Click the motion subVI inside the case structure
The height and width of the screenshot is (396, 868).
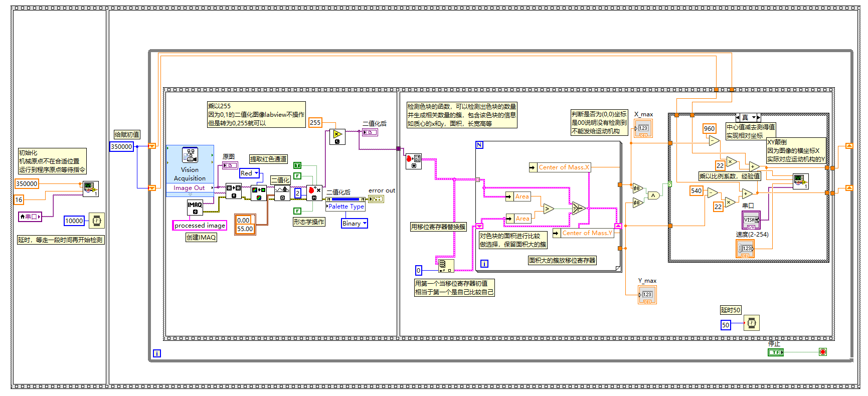click(x=800, y=181)
